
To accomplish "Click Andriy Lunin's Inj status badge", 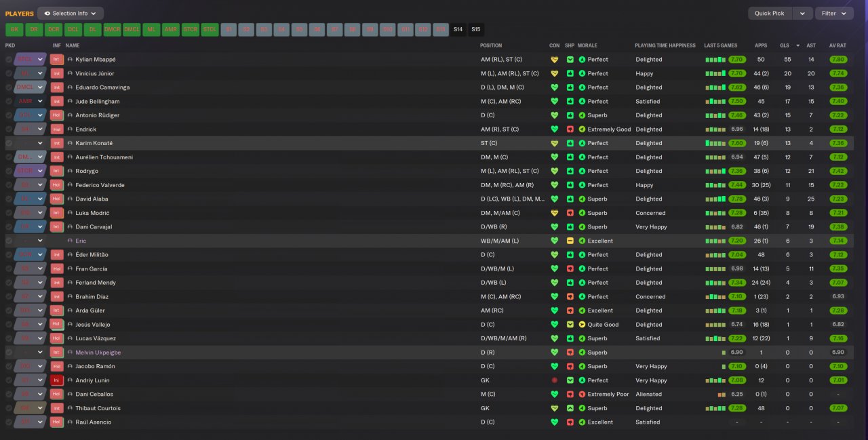I will coord(57,380).
